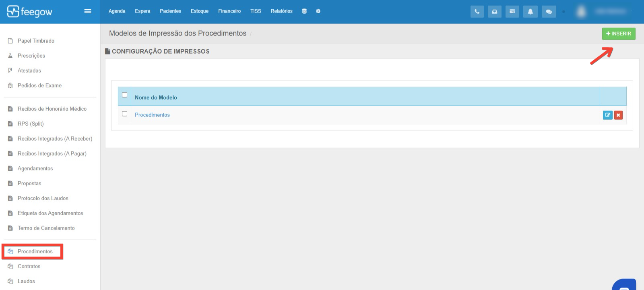
Task: Click the phone icon button
Action: [x=477, y=12]
